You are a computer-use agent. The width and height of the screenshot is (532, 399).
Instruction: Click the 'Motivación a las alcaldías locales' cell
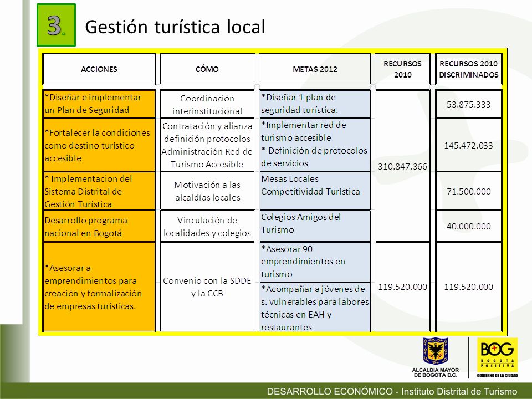click(x=207, y=191)
